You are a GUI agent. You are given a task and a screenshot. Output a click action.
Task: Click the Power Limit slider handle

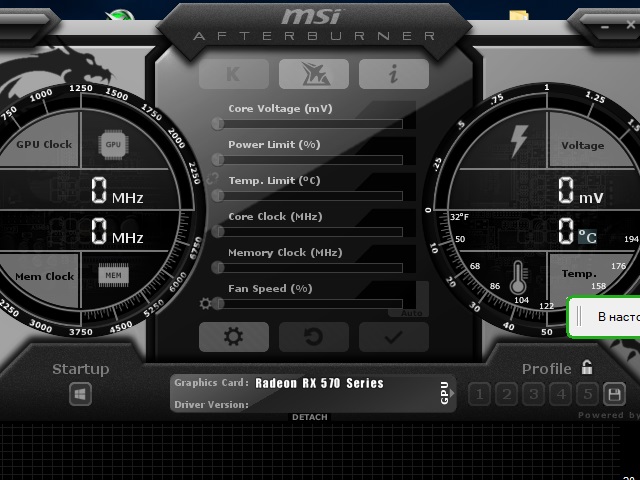218,159
